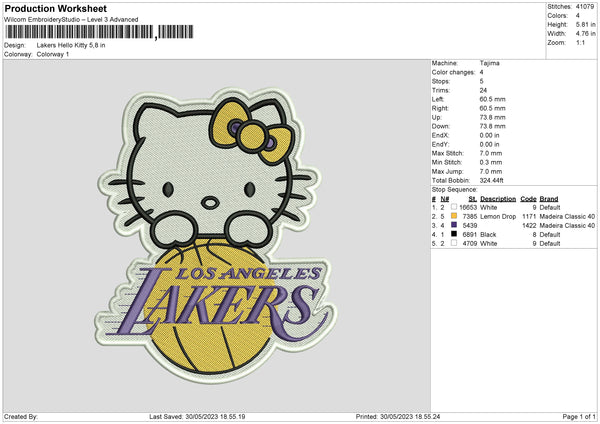
Task: Select 'Wilcom EmbroideryStudio – Level 3 Advanced' text
Action: tap(71, 20)
